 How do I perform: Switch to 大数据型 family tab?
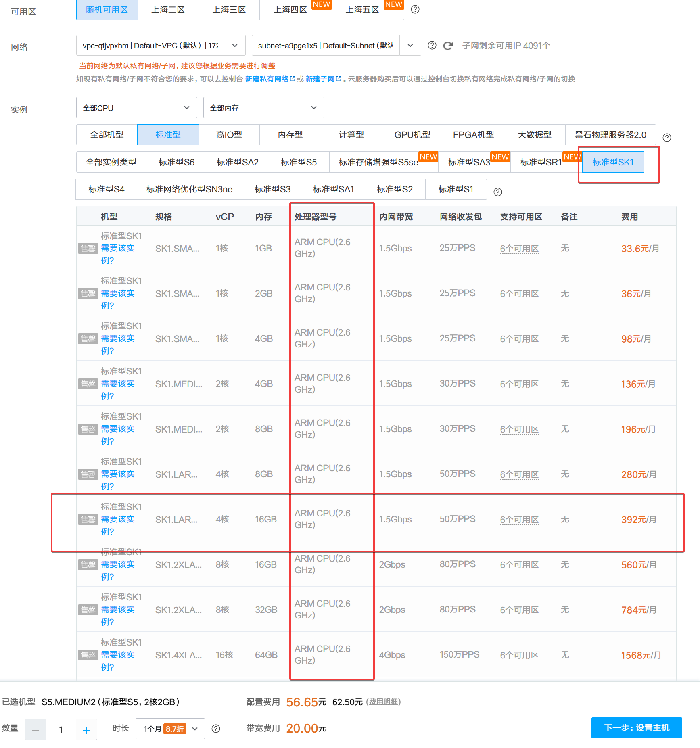coord(535,135)
